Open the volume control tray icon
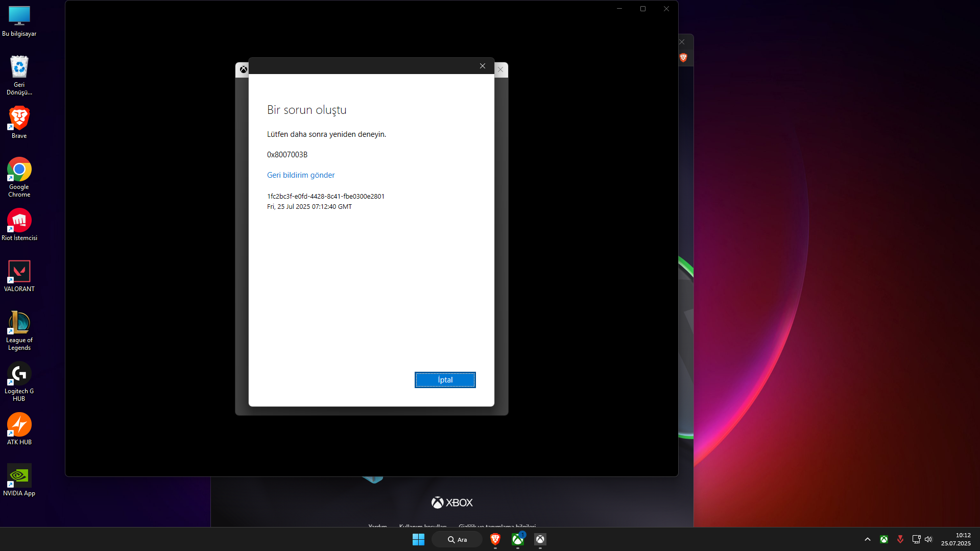 click(928, 539)
